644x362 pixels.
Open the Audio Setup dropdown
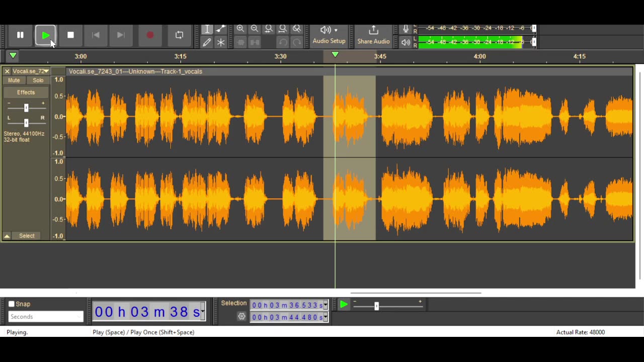(x=329, y=35)
